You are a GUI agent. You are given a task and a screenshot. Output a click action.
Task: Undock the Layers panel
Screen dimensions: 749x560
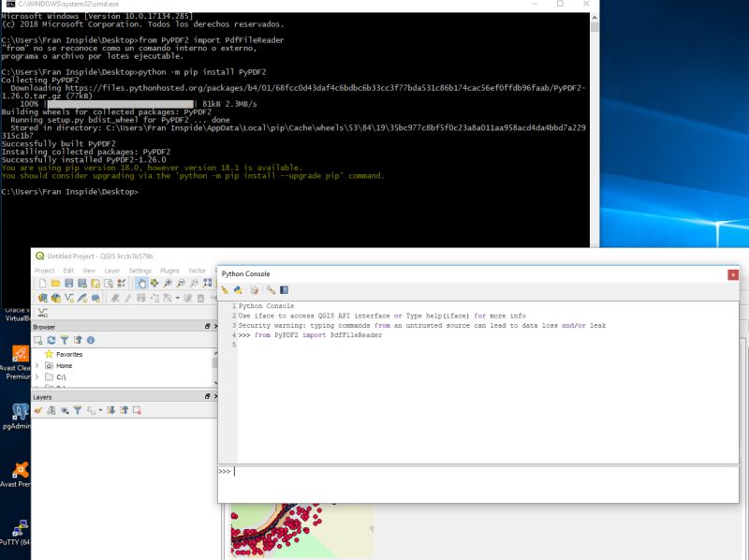click(207, 395)
